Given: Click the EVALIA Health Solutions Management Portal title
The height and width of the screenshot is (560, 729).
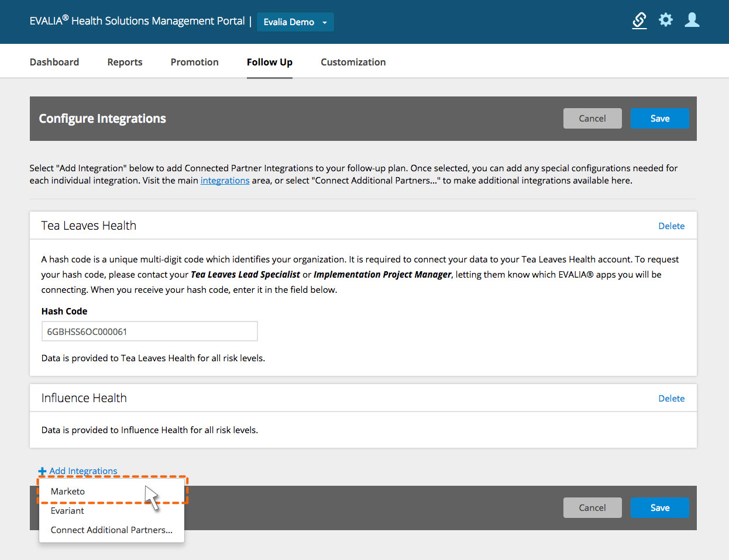Looking at the screenshot, I should (137, 21).
